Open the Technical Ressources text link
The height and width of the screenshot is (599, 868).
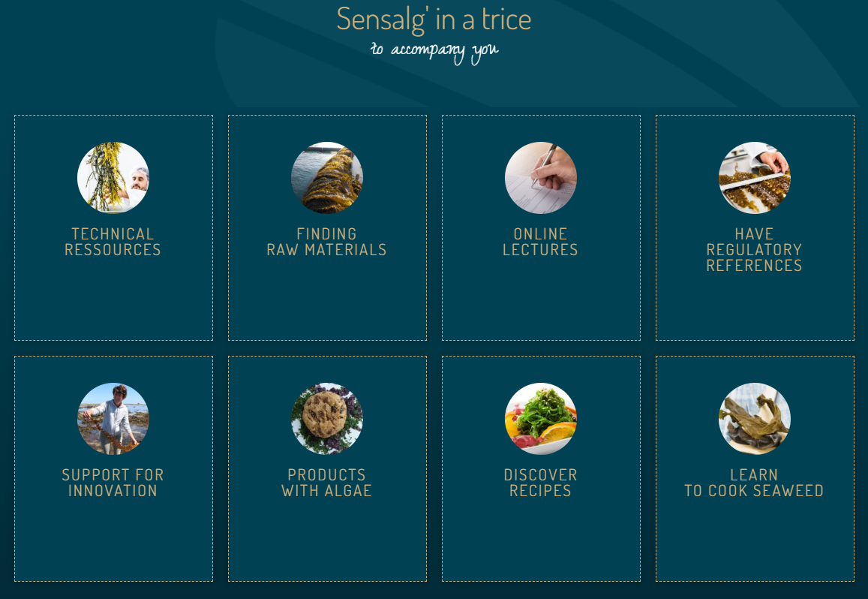coord(113,242)
